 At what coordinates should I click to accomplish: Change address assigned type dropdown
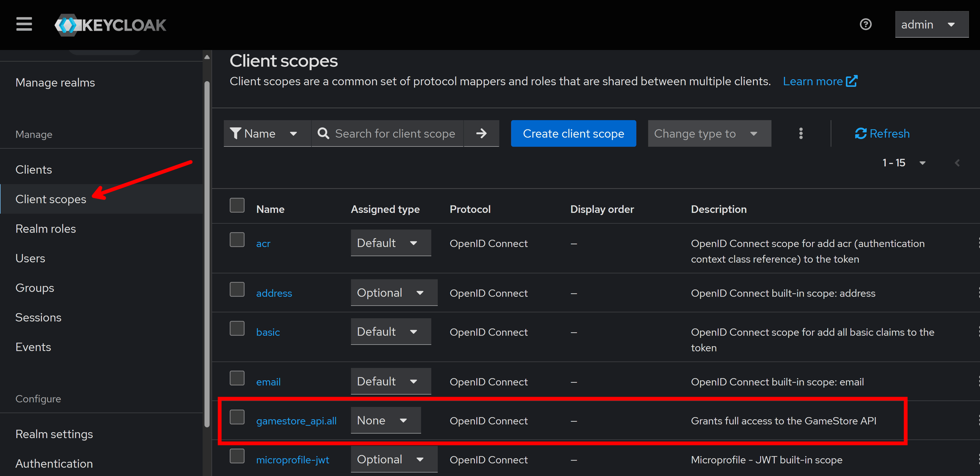click(394, 293)
